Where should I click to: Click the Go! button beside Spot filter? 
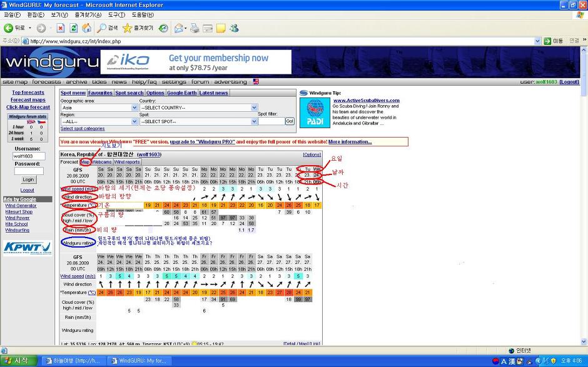click(x=290, y=121)
